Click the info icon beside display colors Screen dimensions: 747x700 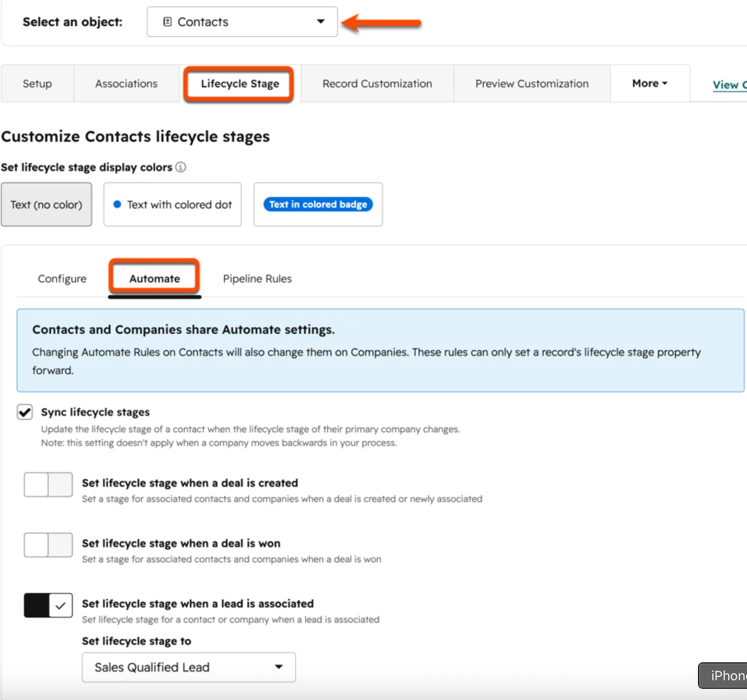181,167
